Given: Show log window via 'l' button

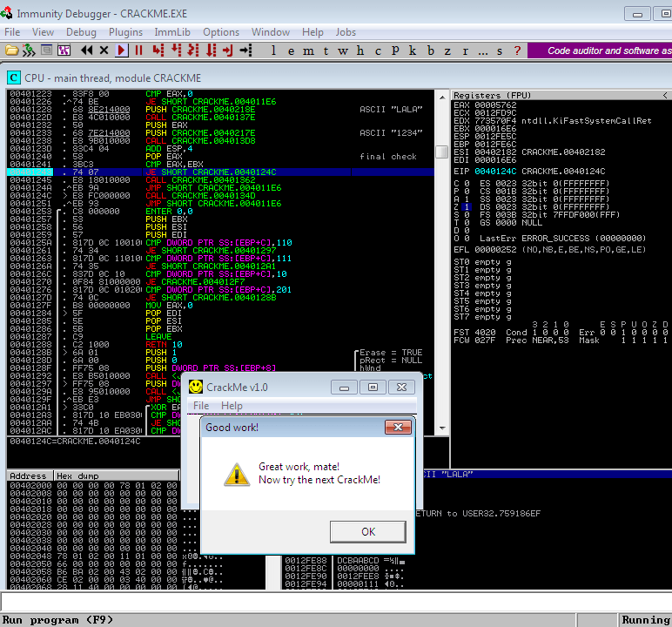Looking at the screenshot, I should pos(273,51).
